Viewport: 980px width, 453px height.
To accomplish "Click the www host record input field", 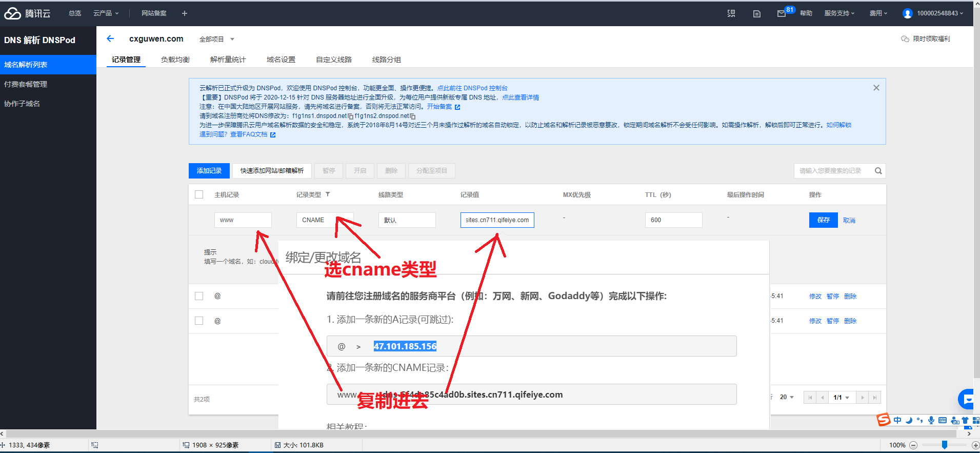I will pos(243,220).
